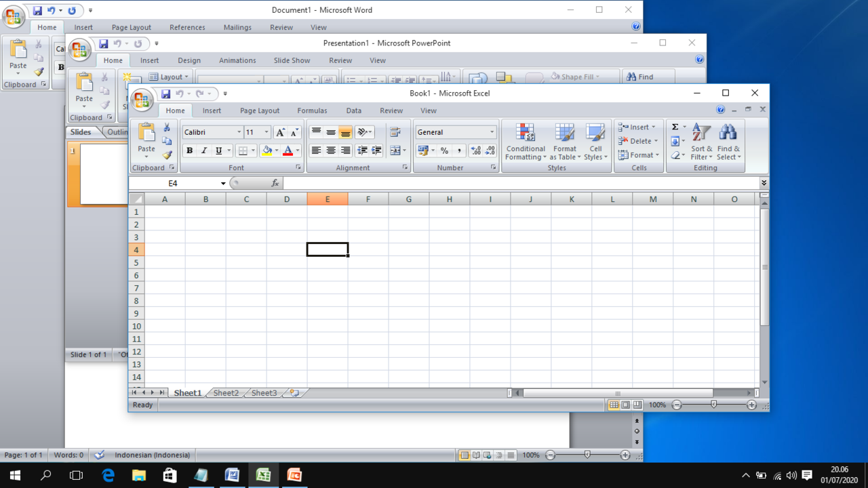The image size is (868, 488).
Task: Open Format as Table dropdown
Action: click(565, 142)
